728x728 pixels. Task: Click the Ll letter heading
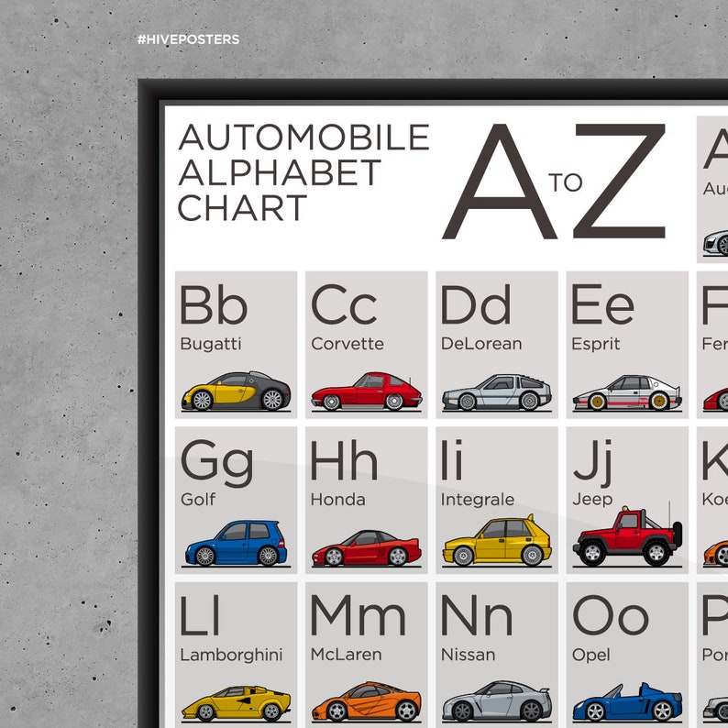coord(199,615)
